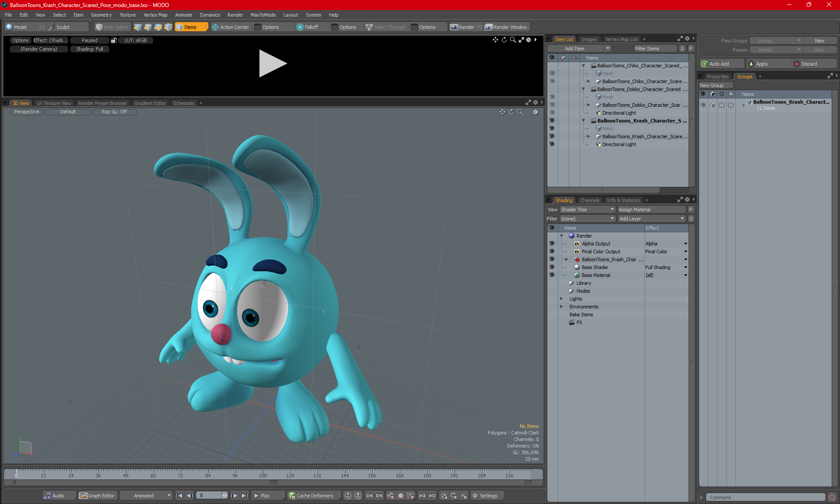Switch to Properties tab
Screen dimensions: 840x504
click(x=717, y=77)
